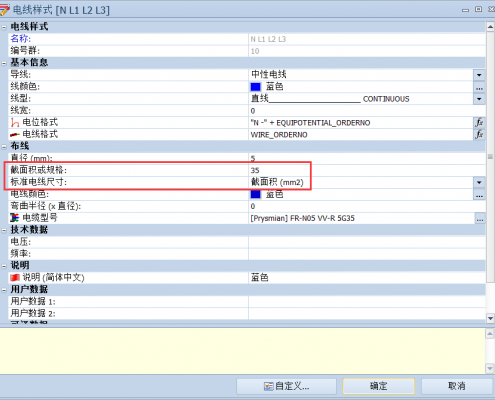
Task: Edit the 截面积或规格 value field
Action: coord(366,170)
